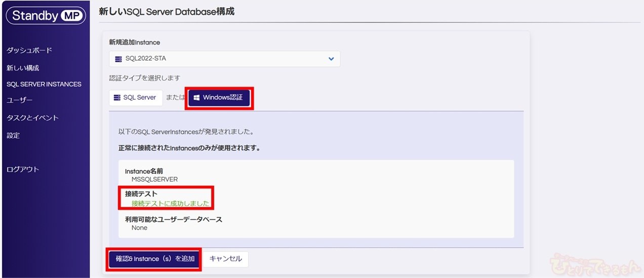This screenshot has height=278, width=644.
Task: Open the SQL2022-STA instance combo box
Action: pos(225,59)
